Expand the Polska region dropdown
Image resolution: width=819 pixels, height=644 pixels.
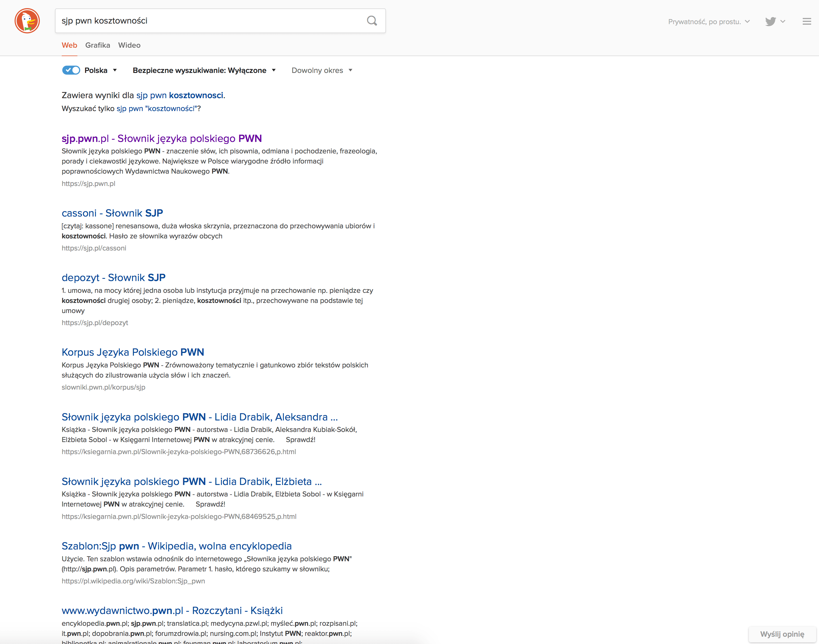click(x=101, y=70)
